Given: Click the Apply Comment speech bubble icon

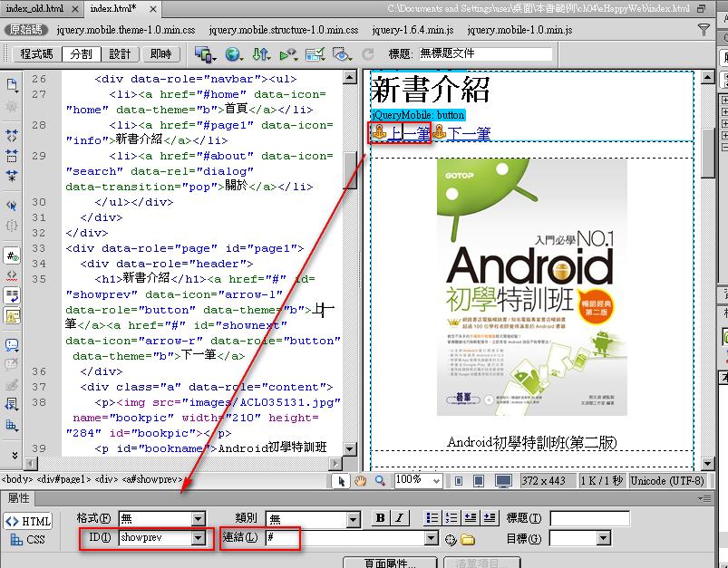Looking at the screenshot, I should (x=12, y=344).
